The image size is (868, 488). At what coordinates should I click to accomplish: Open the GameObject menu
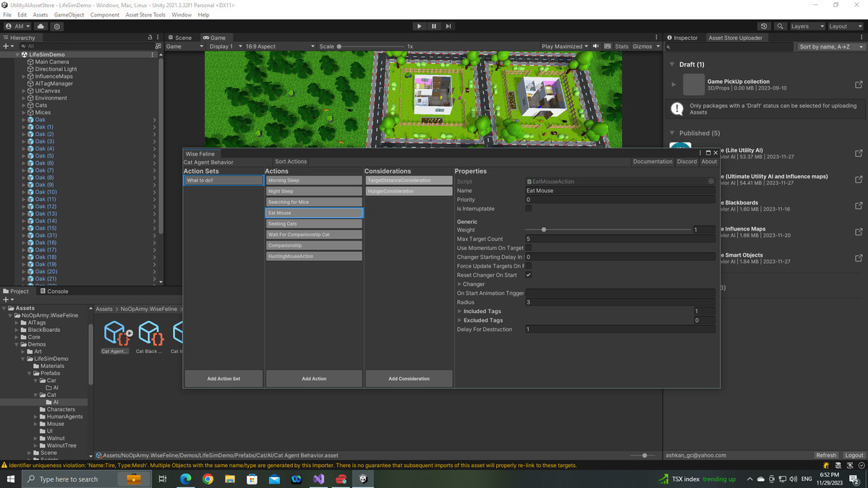click(x=69, y=14)
